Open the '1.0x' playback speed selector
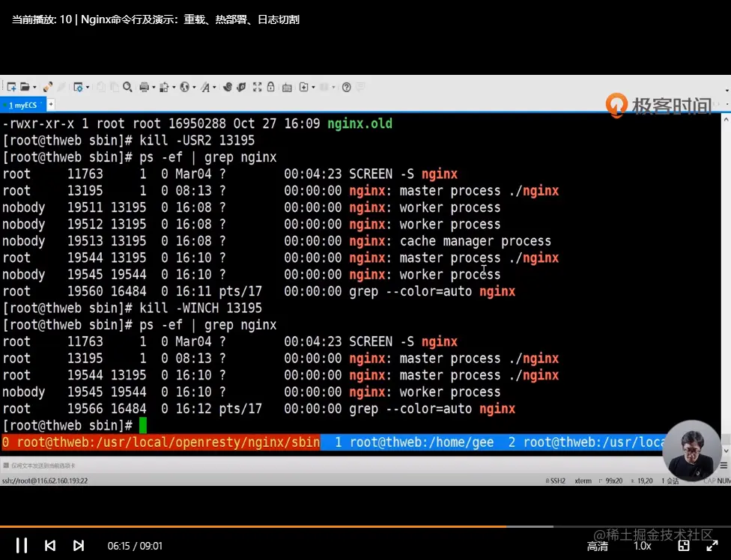The height and width of the screenshot is (560, 731). pyautogui.click(x=643, y=546)
